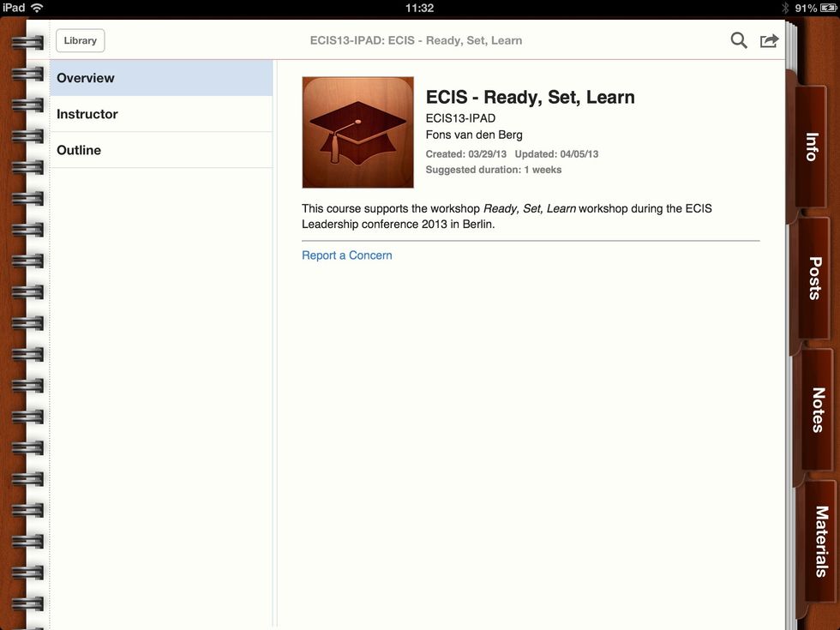Go back with the Library button
The image size is (840, 630).
pos(80,40)
